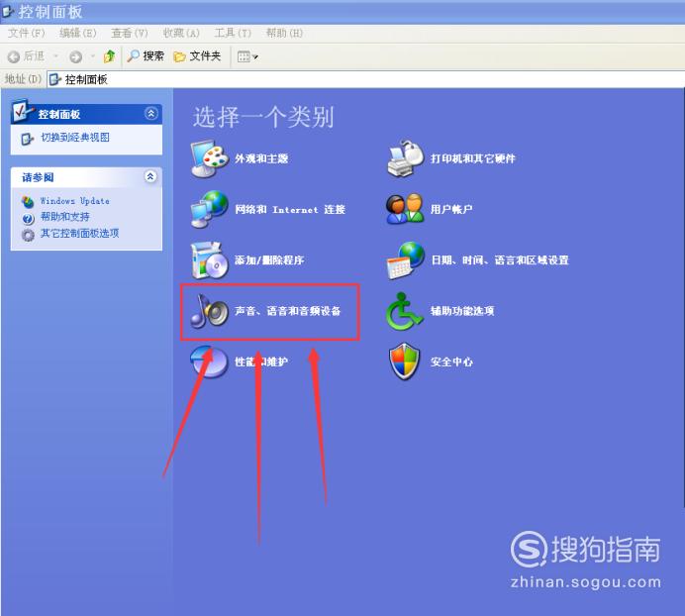Go up one folder level icon
This screenshot has width=685, height=616.
[109, 56]
